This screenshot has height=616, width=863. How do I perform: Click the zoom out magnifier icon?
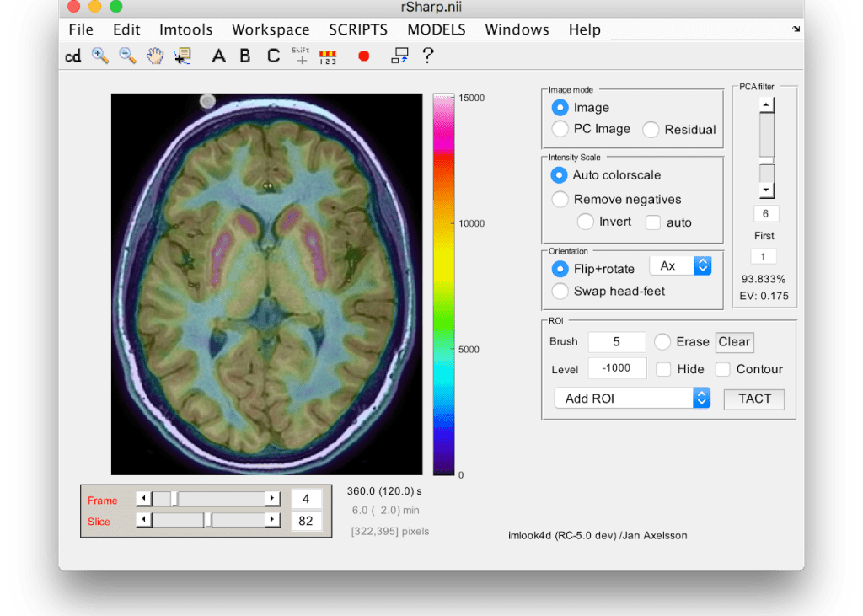127,56
